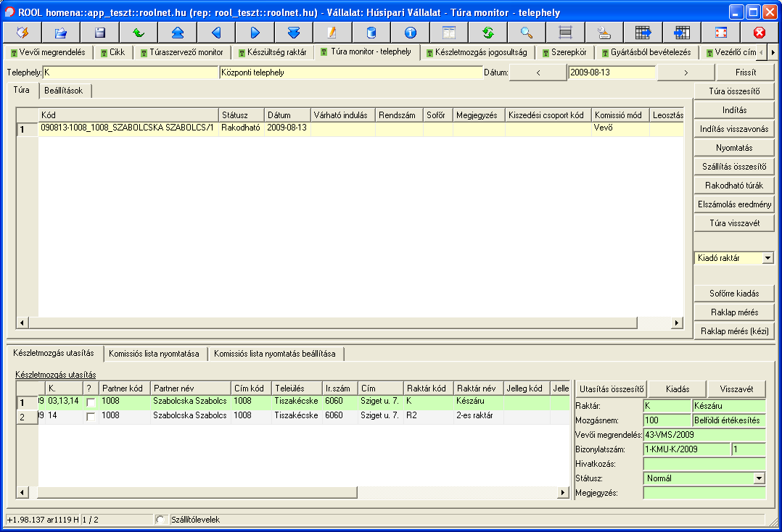Go to next record with right arrow icon
Viewport: 782px width, 532px height.
(x=255, y=33)
